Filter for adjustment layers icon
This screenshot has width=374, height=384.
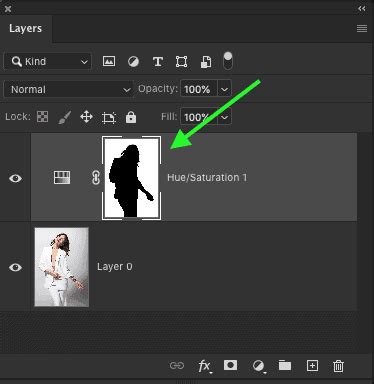click(133, 62)
